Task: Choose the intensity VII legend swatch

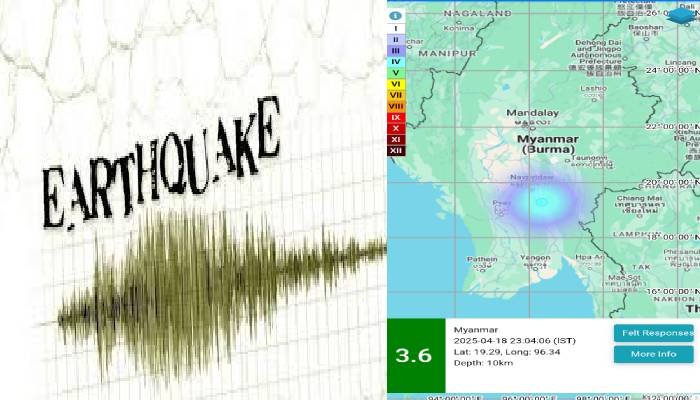Action: pyautogui.click(x=396, y=94)
